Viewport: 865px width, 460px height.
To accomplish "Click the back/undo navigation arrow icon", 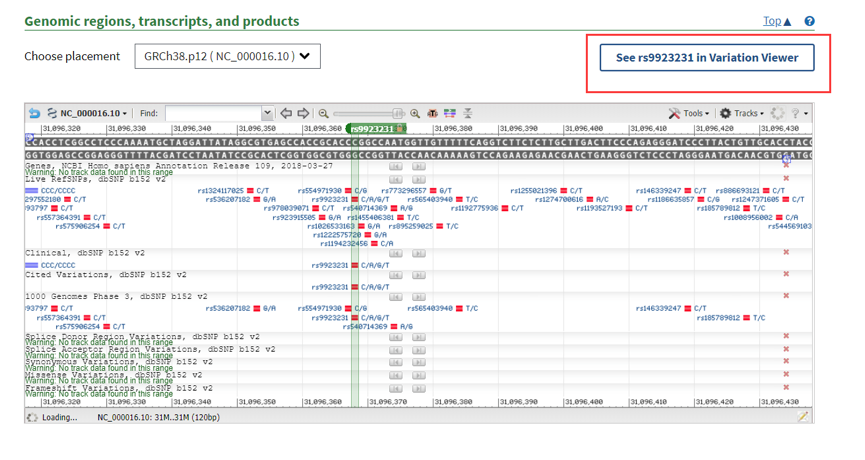I will pyautogui.click(x=34, y=113).
